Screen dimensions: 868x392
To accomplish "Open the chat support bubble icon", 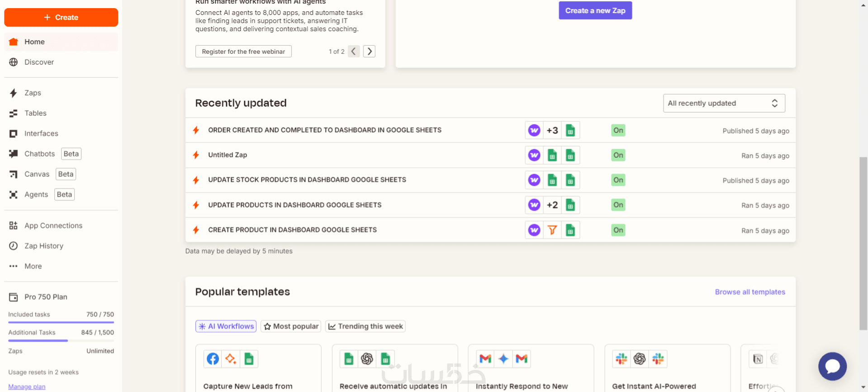I will pyautogui.click(x=832, y=366).
